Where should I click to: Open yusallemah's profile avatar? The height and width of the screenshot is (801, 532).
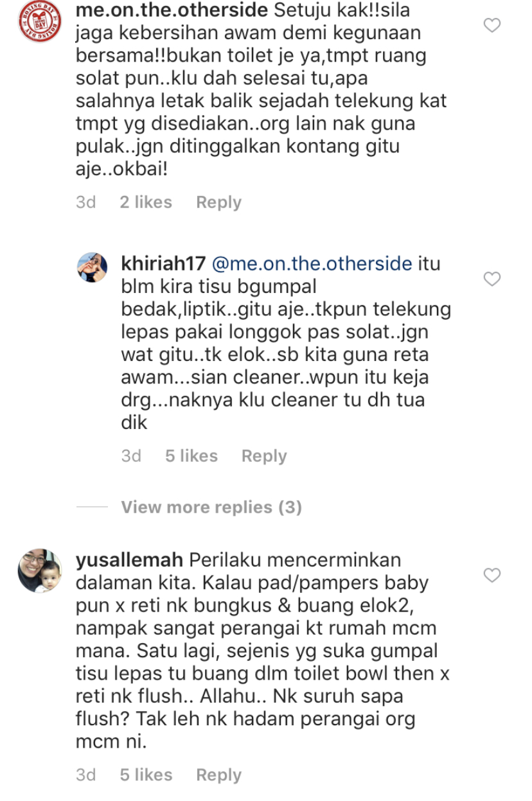tap(39, 571)
